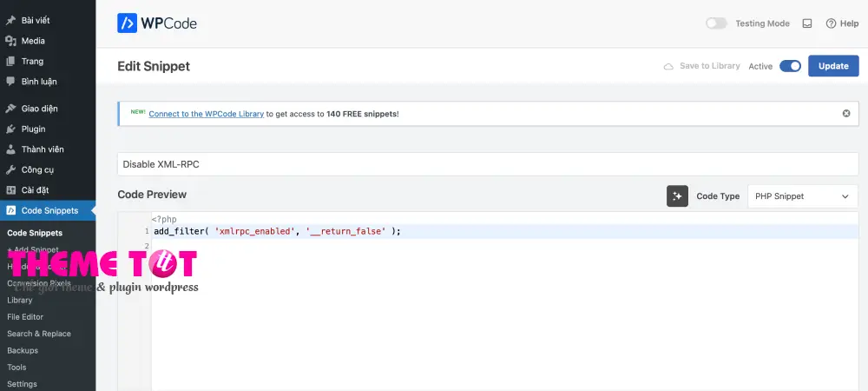Image resolution: width=868 pixels, height=391 pixels.
Task: Click the Bình luận comment icon
Action: click(10, 82)
